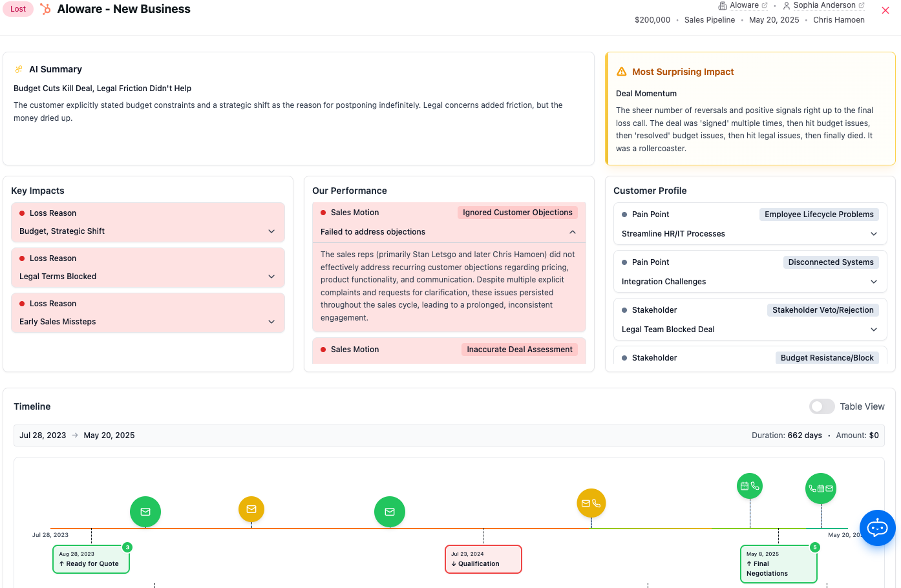Toggle the Table View switch
This screenshot has width=901, height=588.
pos(821,406)
